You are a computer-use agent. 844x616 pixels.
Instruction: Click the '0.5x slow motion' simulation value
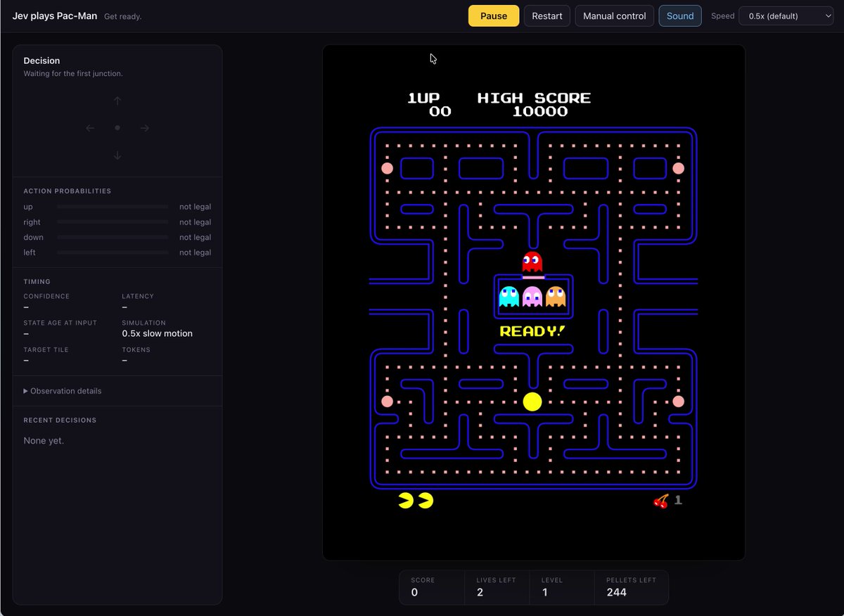(157, 333)
